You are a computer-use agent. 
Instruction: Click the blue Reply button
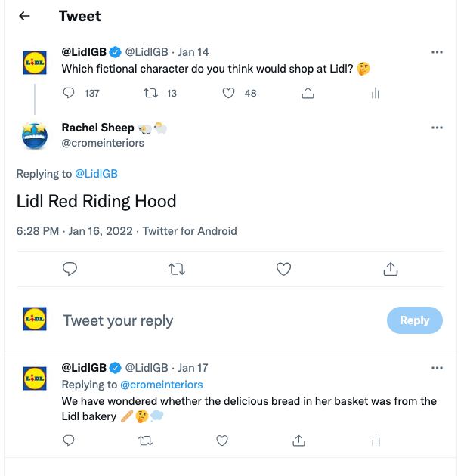click(414, 320)
